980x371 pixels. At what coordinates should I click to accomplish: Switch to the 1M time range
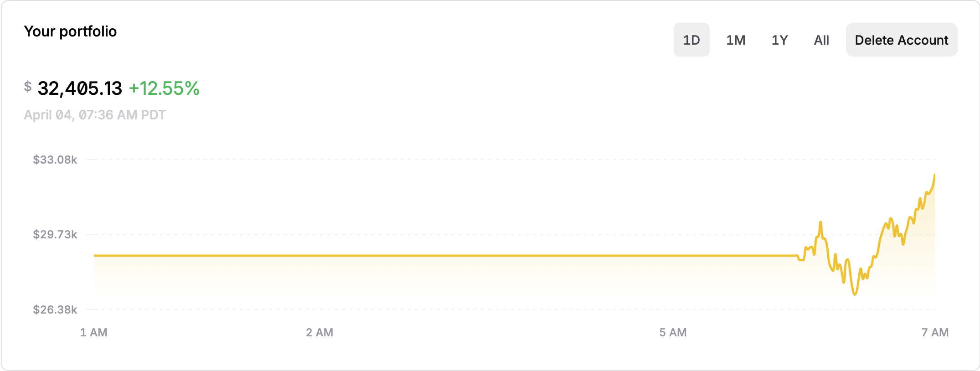click(736, 40)
